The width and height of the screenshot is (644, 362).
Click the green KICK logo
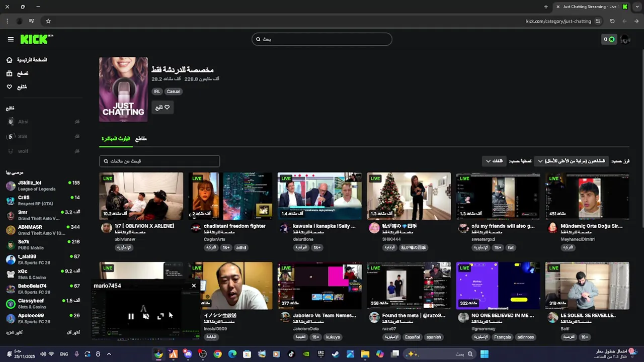[36, 39]
